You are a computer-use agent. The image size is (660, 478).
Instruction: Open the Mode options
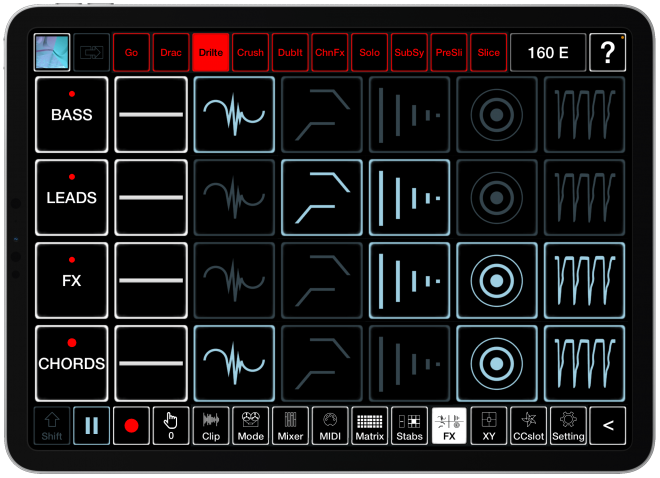pyautogui.click(x=250, y=425)
